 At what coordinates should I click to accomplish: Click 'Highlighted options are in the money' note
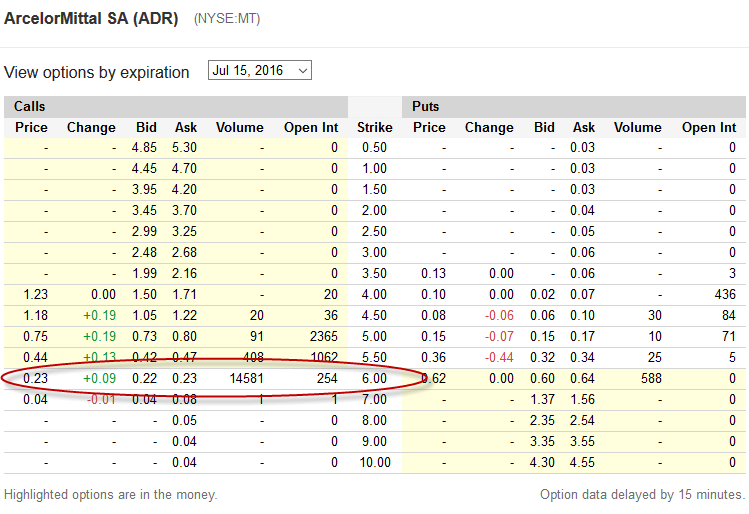110,494
